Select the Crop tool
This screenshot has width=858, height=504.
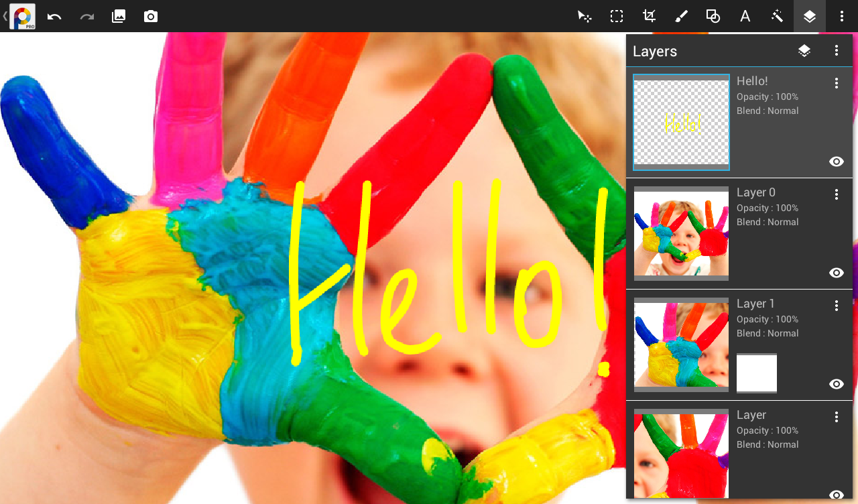tap(649, 16)
